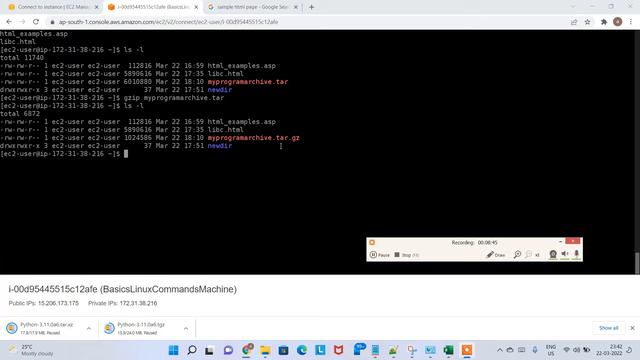The height and width of the screenshot is (360, 640).
Task: Click the terminal page scrollbar thumb
Action: [x=637, y=263]
